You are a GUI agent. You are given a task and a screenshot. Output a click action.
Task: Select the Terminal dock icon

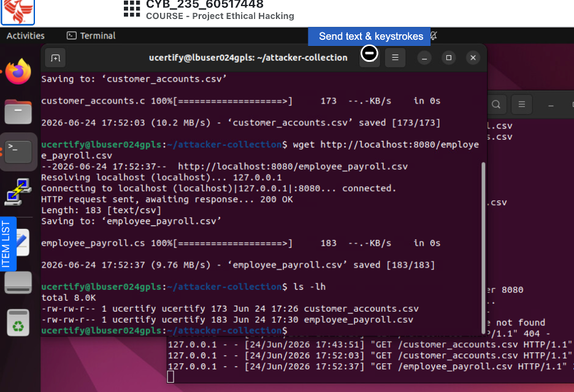coord(18,151)
